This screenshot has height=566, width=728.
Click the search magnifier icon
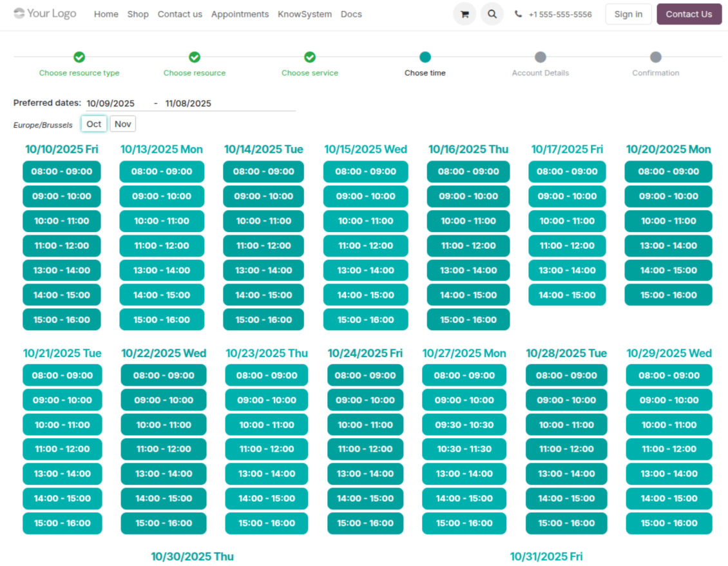(x=492, y=14)
